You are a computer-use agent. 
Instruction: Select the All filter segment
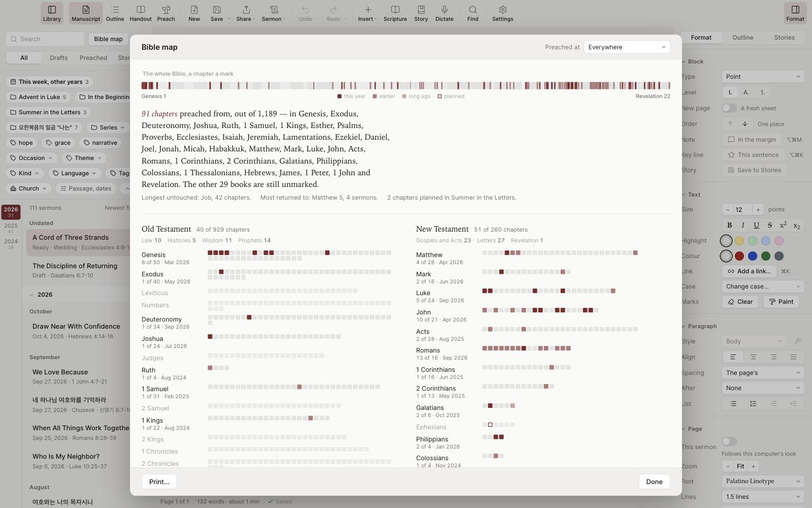click(x=24, y=58)
